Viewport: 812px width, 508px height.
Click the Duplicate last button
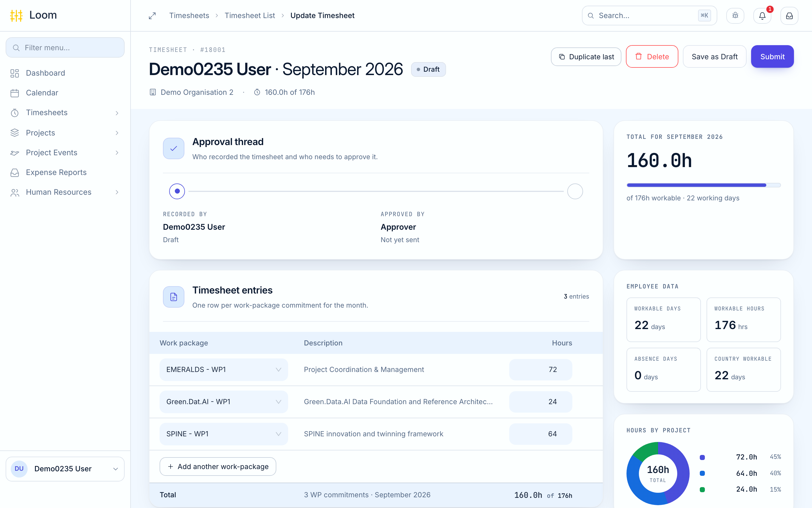586,56
